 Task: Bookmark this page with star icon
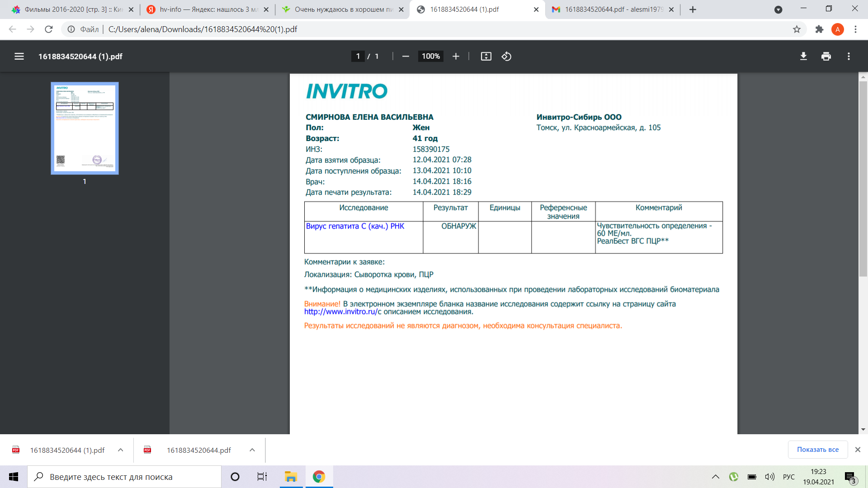797,29
